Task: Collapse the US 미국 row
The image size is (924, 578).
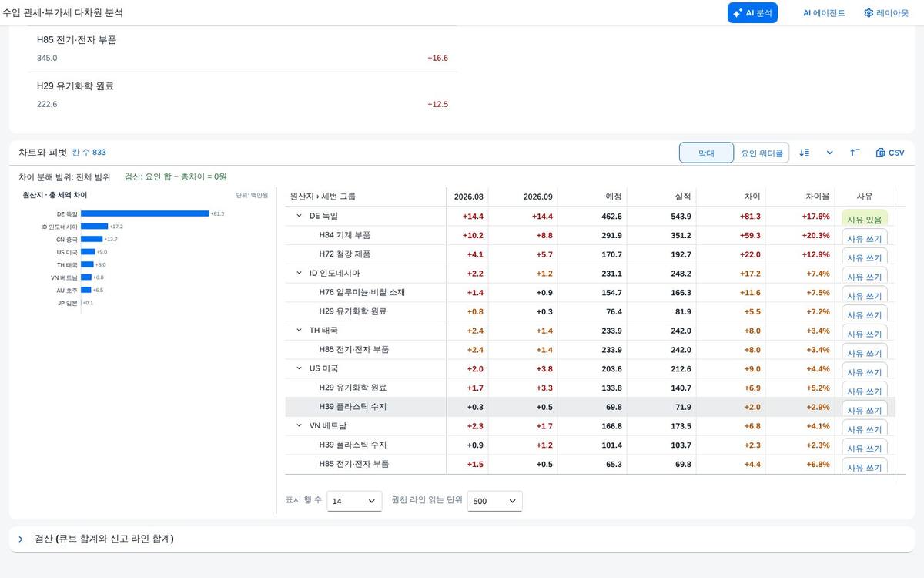Action: point(300,368)
